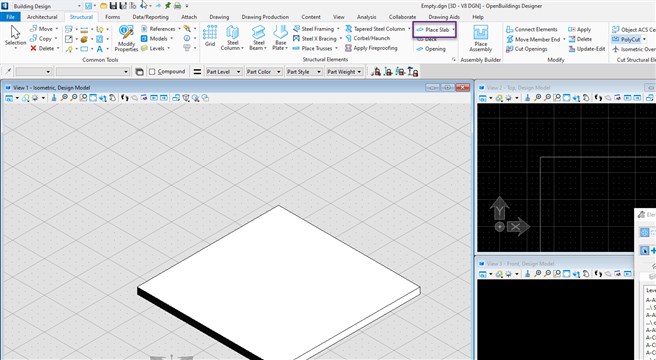This screenshot has height=360, width=656.
Task: Expand the PolyCut dropdown arrow
Action: 644,39
